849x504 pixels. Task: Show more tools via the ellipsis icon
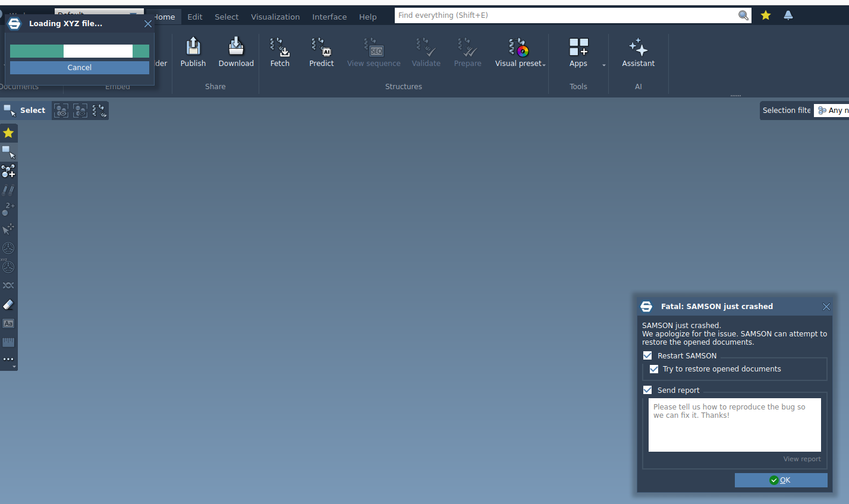[8, 359]
